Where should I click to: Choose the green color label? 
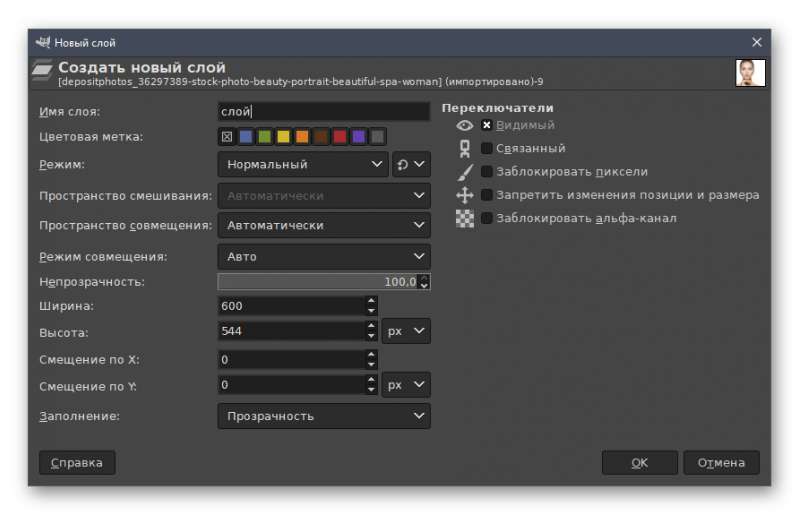265,137
